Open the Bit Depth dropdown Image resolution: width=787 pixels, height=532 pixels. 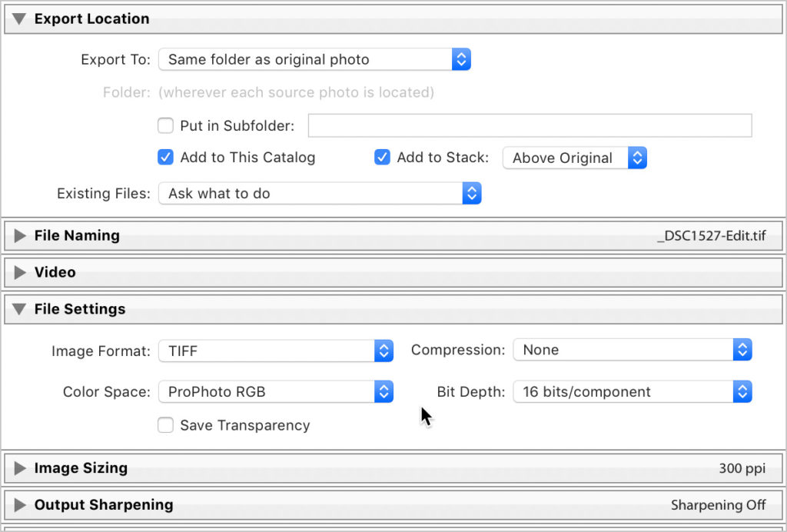click(633, 391)
